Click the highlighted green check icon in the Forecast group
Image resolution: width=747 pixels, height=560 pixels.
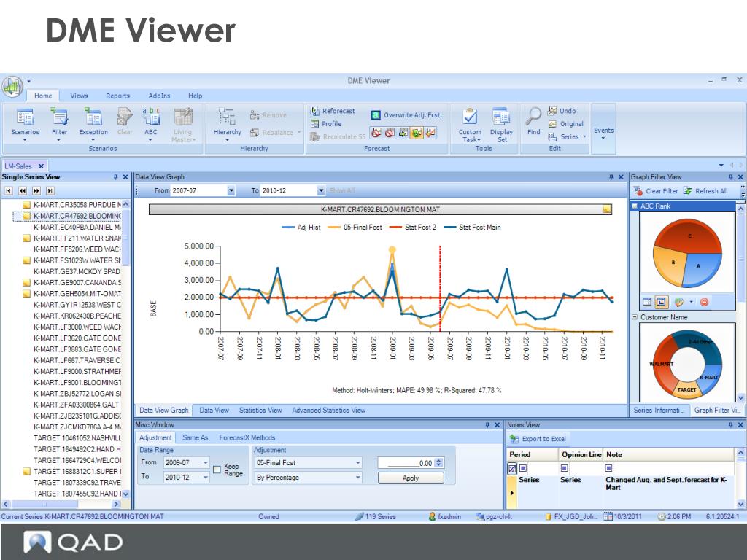point(417,133)
